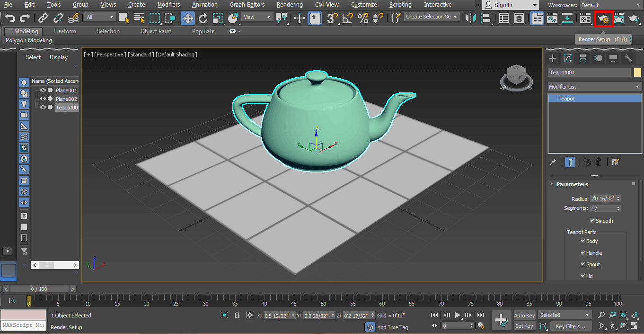Open the Utilities wrench panel
This screenshot has height=334, width=644.
pyautogui.click(x=628, y=58)
